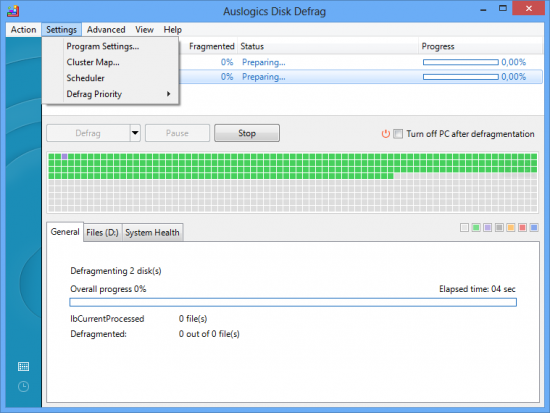Open the clock scheduler icon in sidebar

tap(23, 387)
